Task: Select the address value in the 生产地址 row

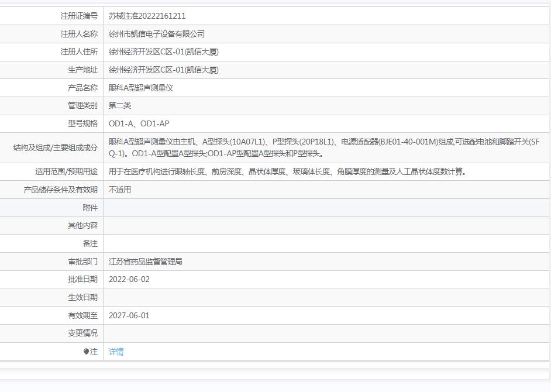Action: pyautogui.click(x=163, y=70)
